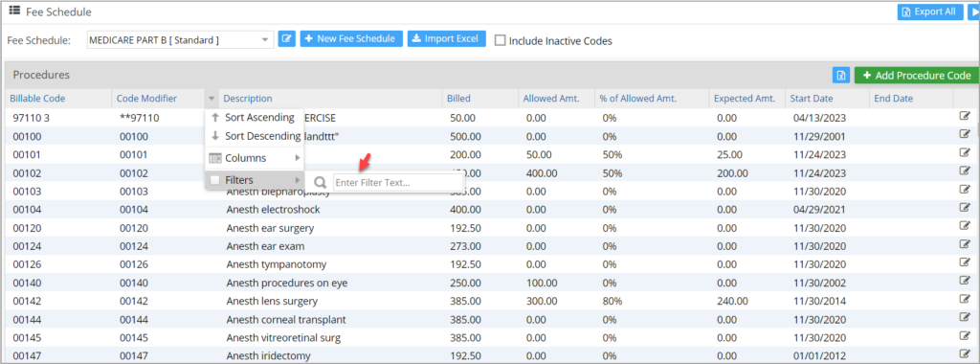Click edit icon for Anesth iridectomy row
The width and height of the screenshot is (980, 364).
[x=965, y=353]
